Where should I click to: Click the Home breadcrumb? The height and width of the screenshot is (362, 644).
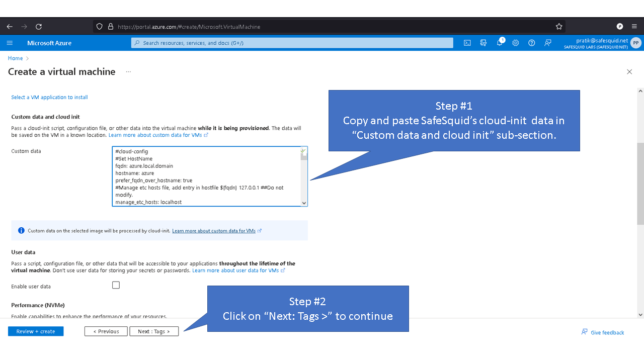click(15, 58)
